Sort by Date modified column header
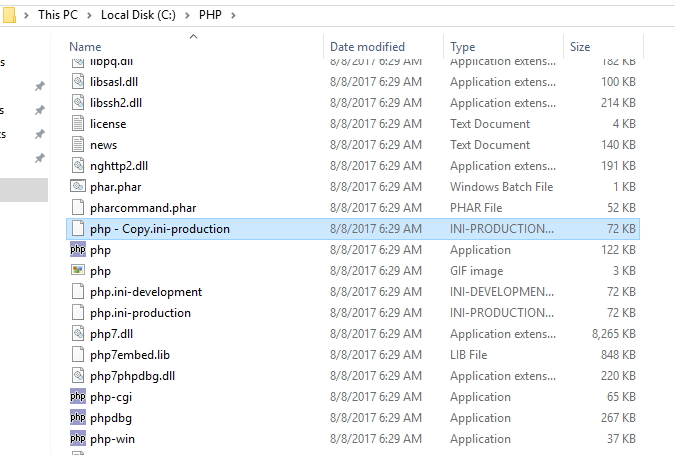Image resolution: width=675 pixels, height=455 pixels. (367, 46)
